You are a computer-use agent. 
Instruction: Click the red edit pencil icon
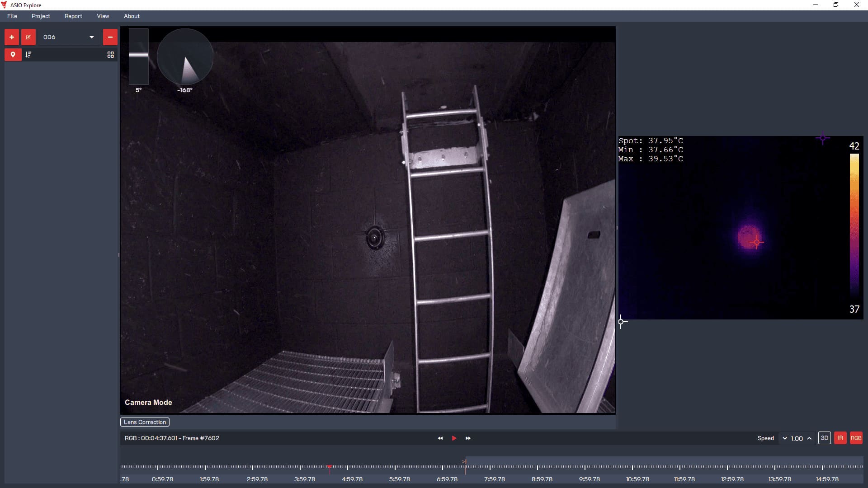tap(28, 37)
